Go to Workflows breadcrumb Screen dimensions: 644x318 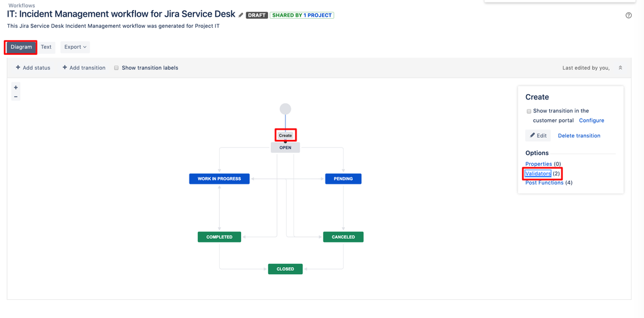coord(22,6)
